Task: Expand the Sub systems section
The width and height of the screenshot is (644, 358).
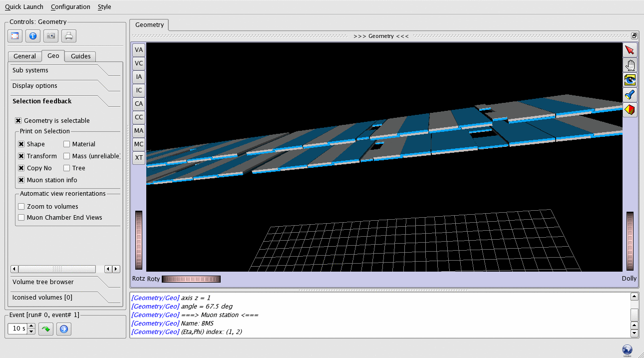Action: 30,70
